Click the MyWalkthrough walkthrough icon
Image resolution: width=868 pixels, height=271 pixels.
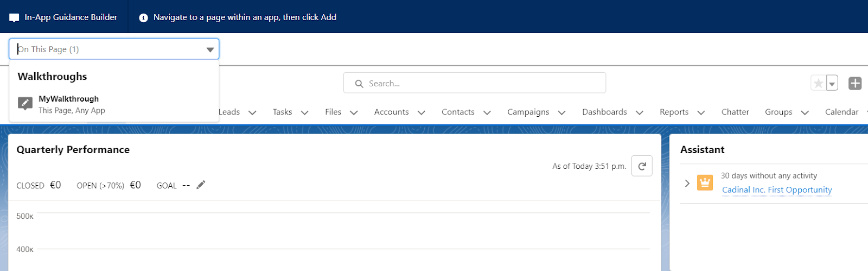(25, 104)
